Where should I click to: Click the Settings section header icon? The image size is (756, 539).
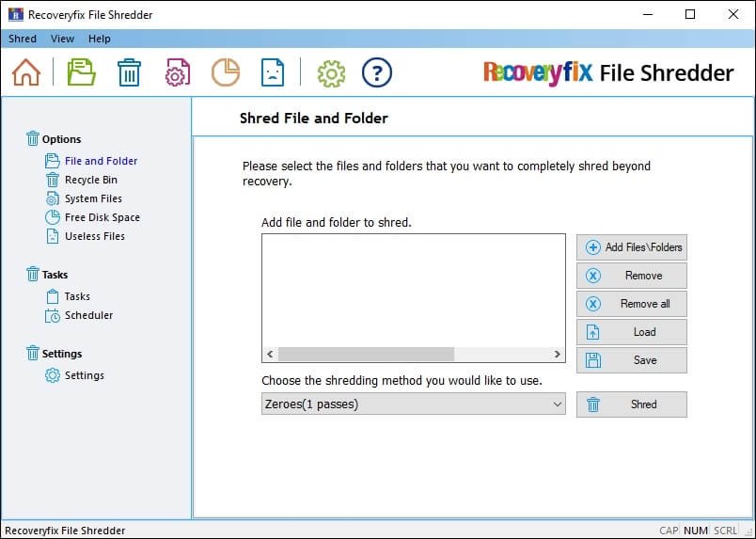32,354
